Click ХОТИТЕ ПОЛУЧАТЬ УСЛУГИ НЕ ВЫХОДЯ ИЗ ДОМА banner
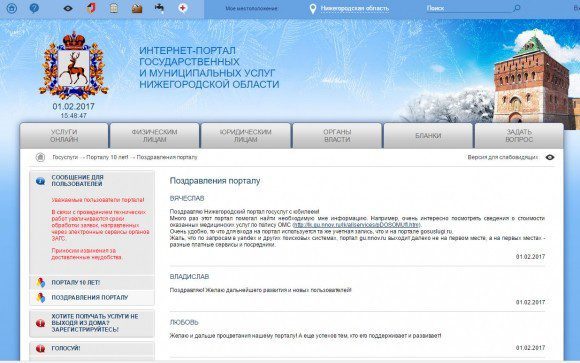The height and width of the screenshot is (363, 580). click(92, 323)
